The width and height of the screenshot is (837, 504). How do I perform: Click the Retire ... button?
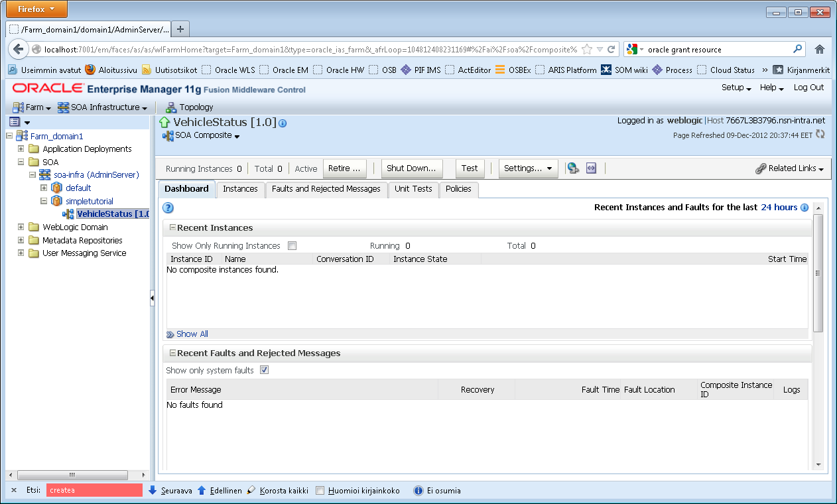(x=345, y=168)
